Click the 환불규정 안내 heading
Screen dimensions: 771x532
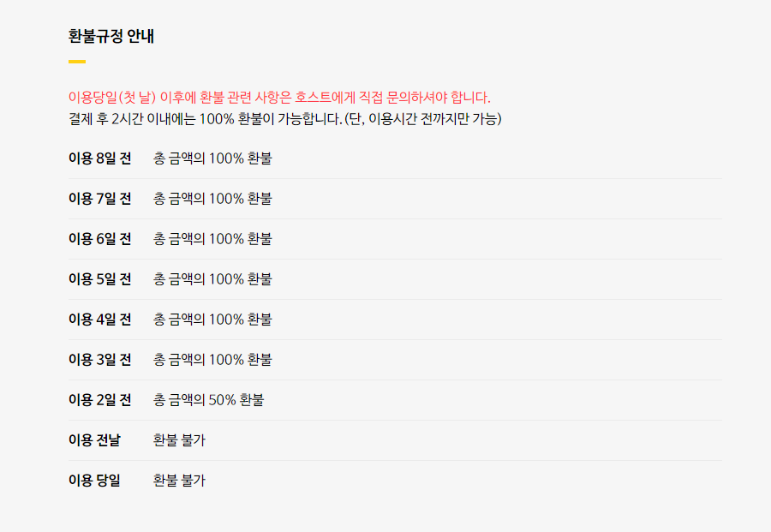tap(111, 36)
